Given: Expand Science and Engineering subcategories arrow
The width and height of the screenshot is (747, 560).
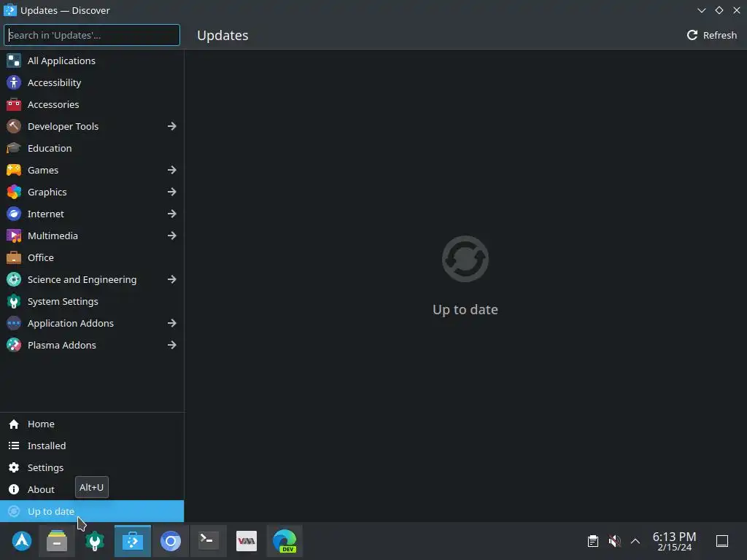Looking at the screenshot, I should tap(172, 279).
